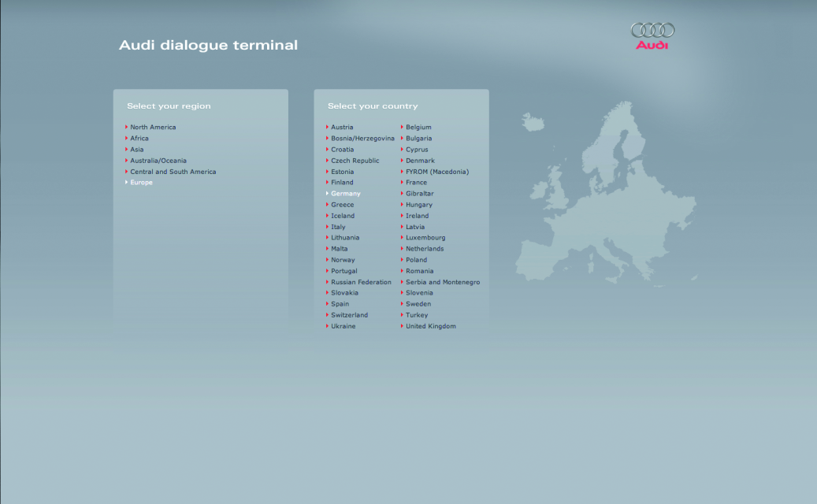Image resolution: width=817 pixels, height=504 pixels.
Task: Select Slovenia
Action: pos(419,293)
